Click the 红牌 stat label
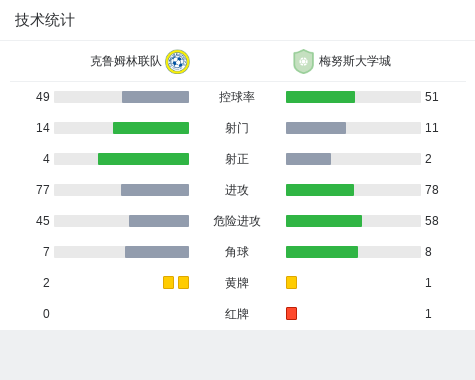 tap(237, 314)
